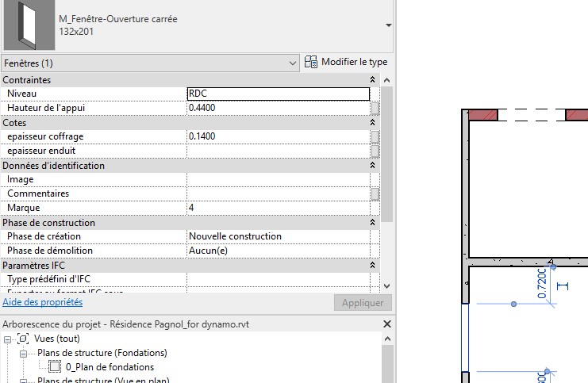Click the blue witness line grip dot
Image resolution: width=588 pixels, height=383 pixels.
click(x=513, y=304)
